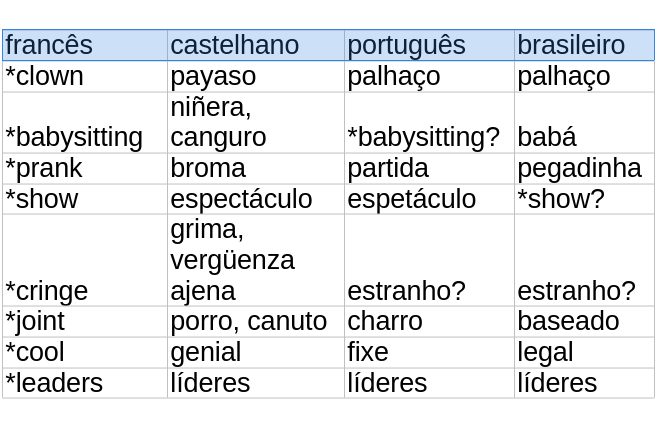This screenshot has width=664, height=447.
Task: Click the '*leaders' cell
Action: 85,383
